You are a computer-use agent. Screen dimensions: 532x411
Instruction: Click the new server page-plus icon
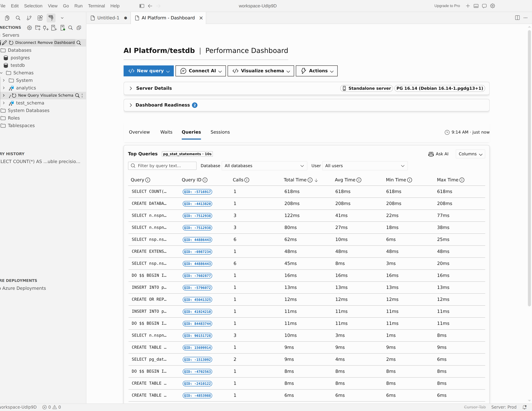pos(54,28)
